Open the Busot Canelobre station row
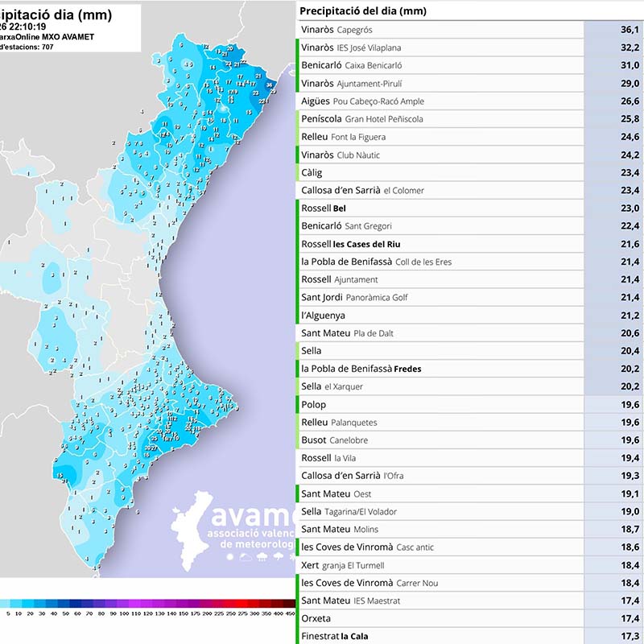This screenshot has height=644, width=644. tap(439, 440)
